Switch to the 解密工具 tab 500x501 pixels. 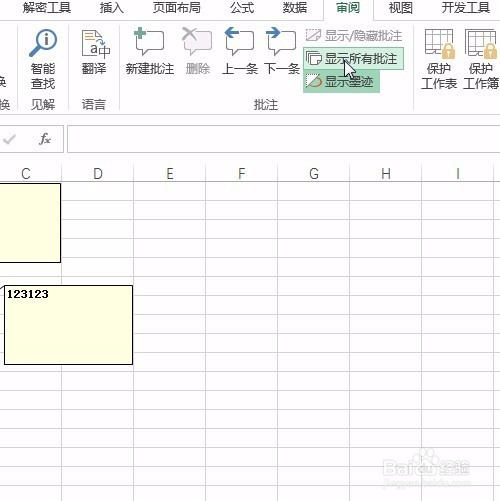pyautogui.click(x=47, y=8)
